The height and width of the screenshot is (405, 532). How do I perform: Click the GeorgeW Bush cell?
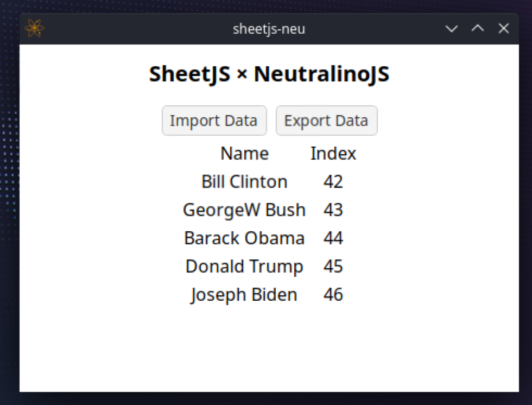tap(244, 210)
